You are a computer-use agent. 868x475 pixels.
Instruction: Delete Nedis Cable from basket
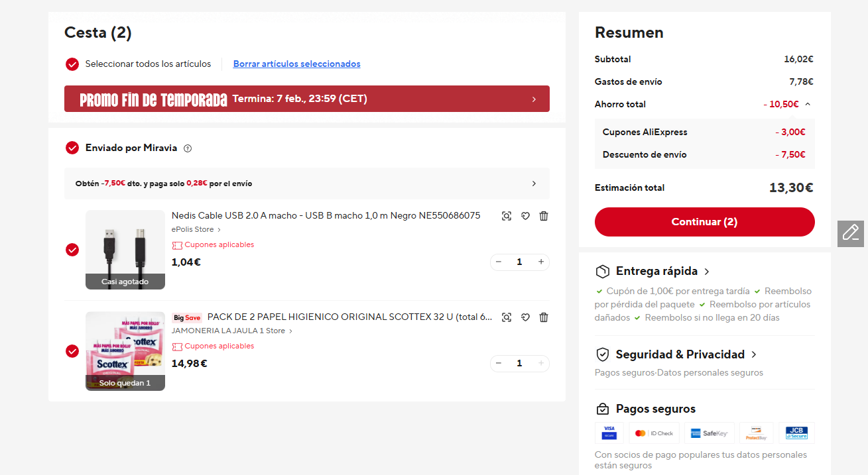coord(544,216)
